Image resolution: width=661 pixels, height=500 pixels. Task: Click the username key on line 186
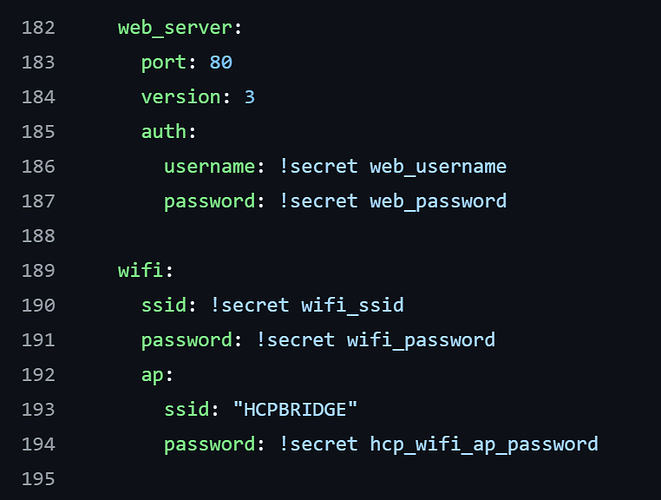pyautogui.click(x=210, y=167)
